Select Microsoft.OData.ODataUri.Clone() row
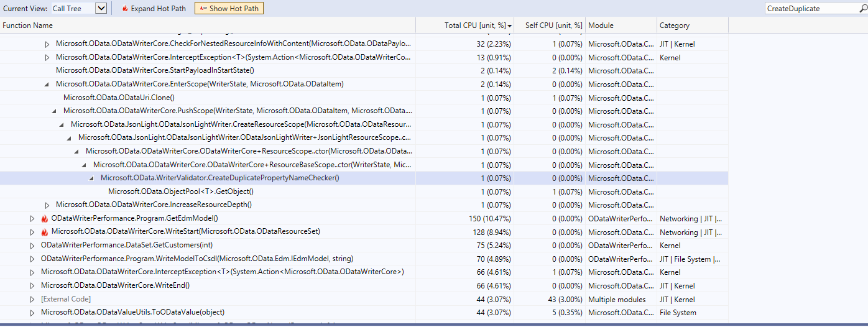 364,98
